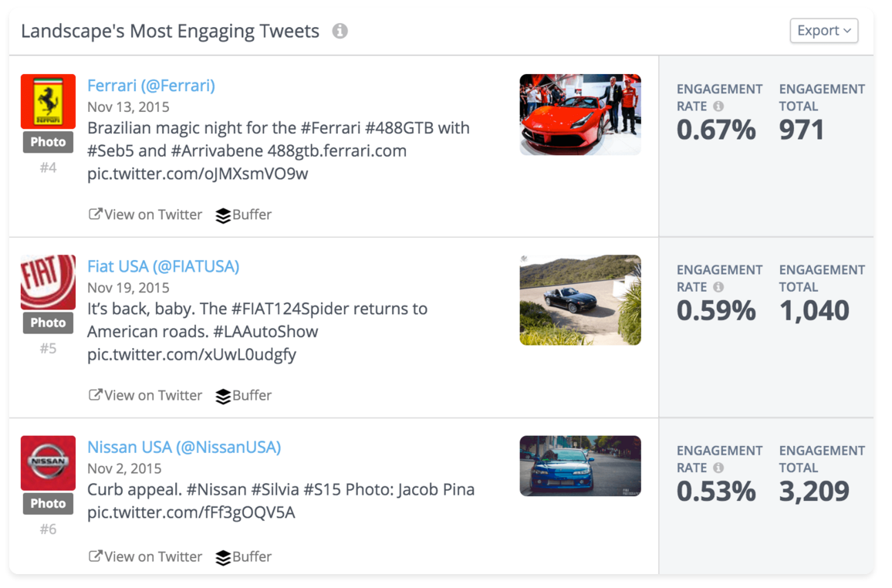Click the 0.59% engagement rate value
Image resolution: width=892 pixels, height=588 pixels.
coord(716,311)
